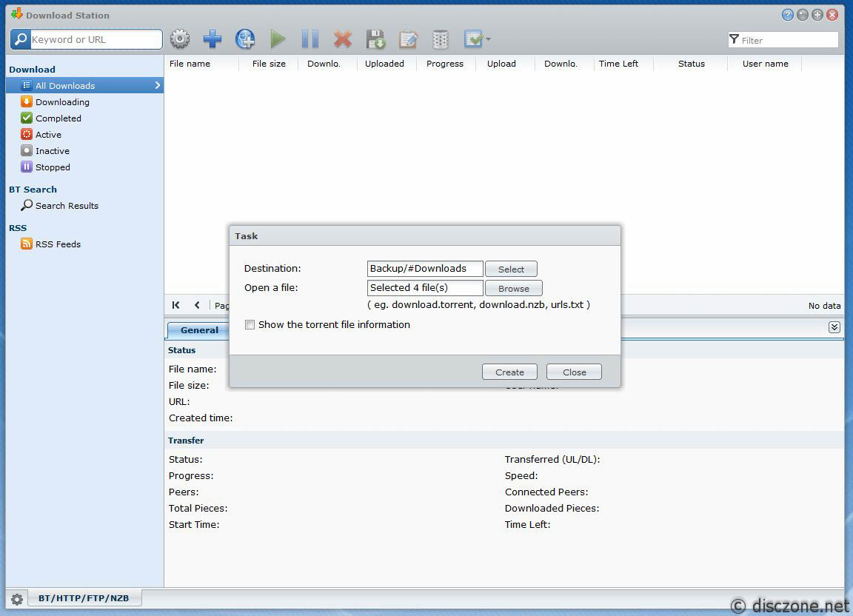Image resolution: width=853 pixels, height=616 pixels.
Task: Click the blue Pause icon
Action: tap(310, 39)
